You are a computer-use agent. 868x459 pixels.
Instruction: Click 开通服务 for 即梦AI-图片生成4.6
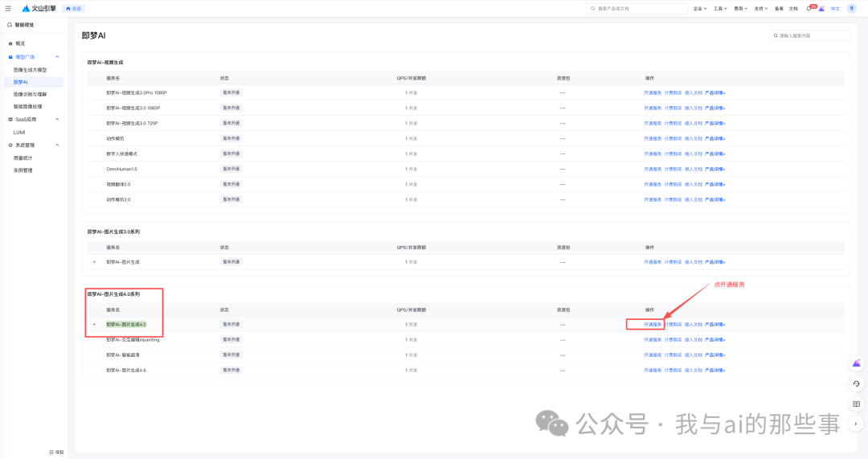pyautogui.click(x=653, y=370)
